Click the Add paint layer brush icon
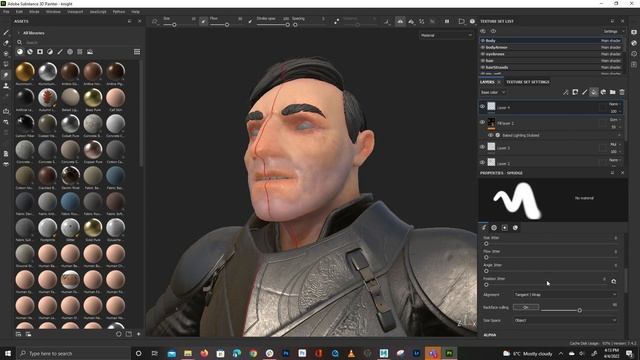 tap(584, 92)
